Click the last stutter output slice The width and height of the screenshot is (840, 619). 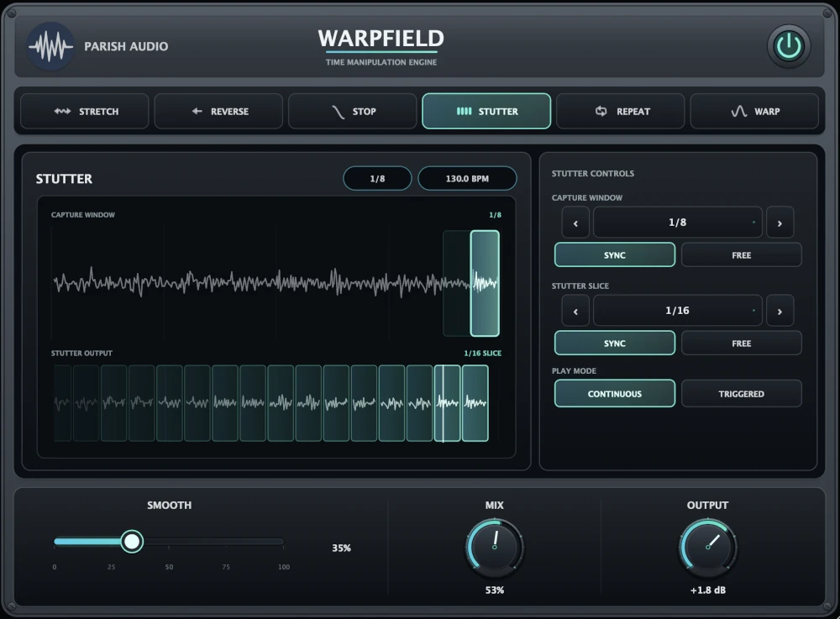coord(475,403)
